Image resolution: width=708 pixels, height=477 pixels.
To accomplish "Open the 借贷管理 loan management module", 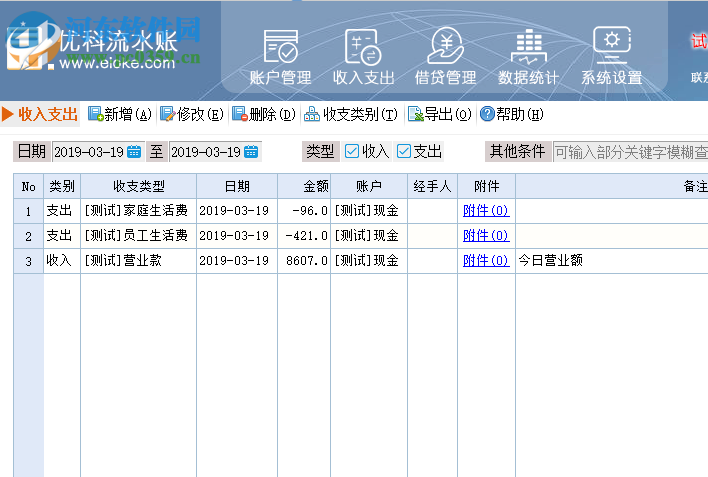I will pyautogui.click(x=446, y=56).
